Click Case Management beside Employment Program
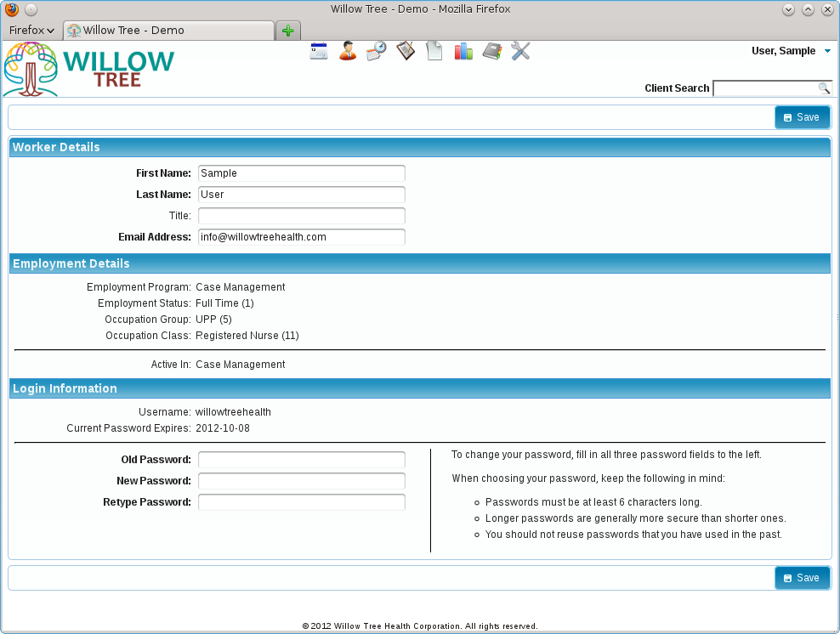Image resolution: width=840 pixels, height=634 pixels. pos(240,287)
